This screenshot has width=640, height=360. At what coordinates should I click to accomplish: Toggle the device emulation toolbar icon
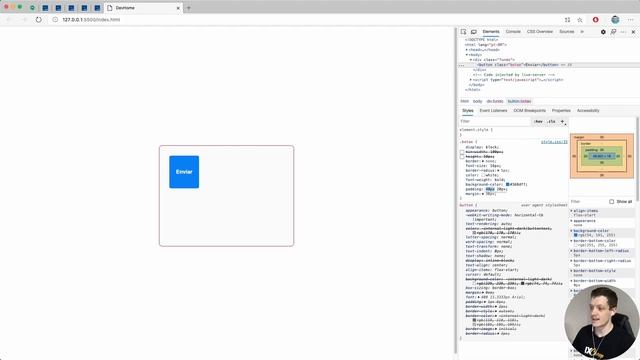point(473,32)
